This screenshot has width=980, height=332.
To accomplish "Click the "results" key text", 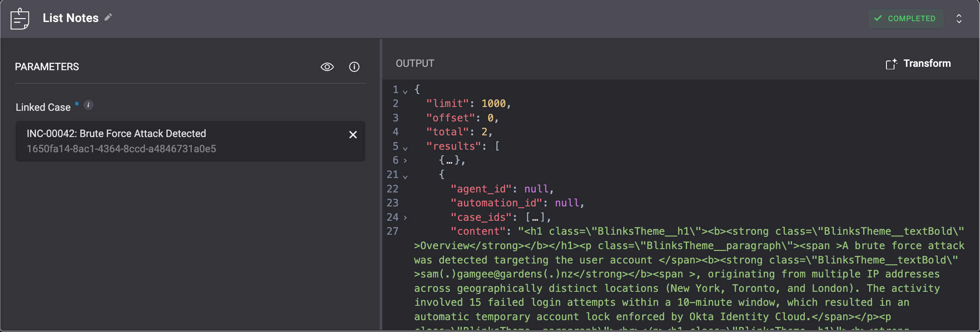I will [454, 146].
